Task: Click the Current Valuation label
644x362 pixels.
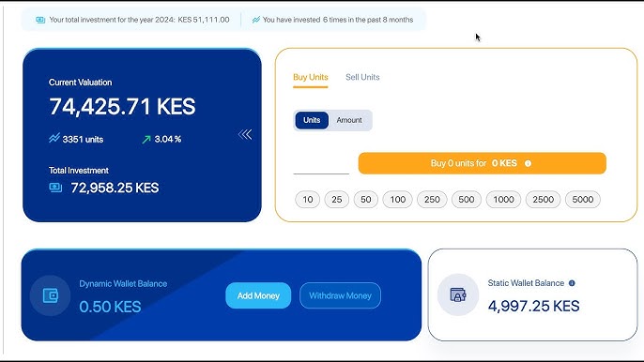Action: (80, 83)
